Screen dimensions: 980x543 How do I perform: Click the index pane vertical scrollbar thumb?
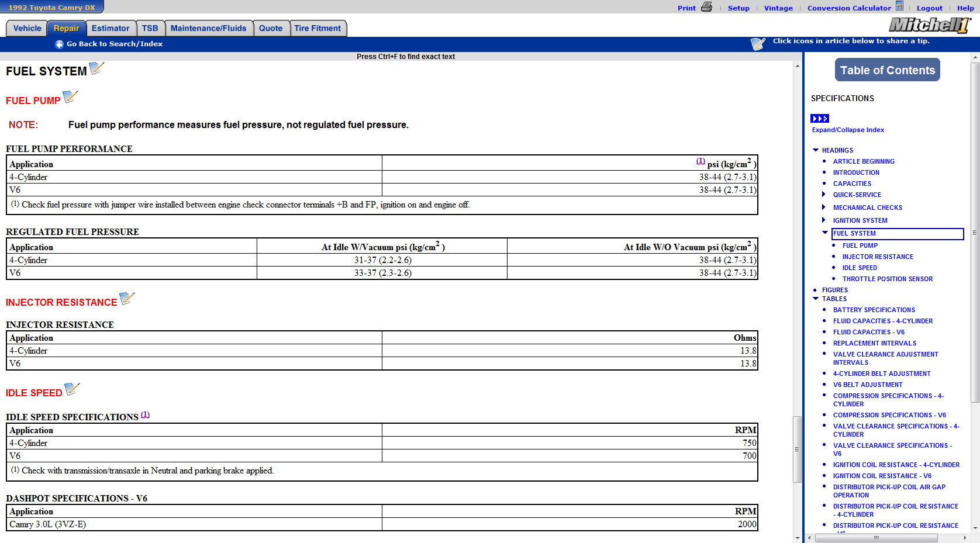point(975,232)
